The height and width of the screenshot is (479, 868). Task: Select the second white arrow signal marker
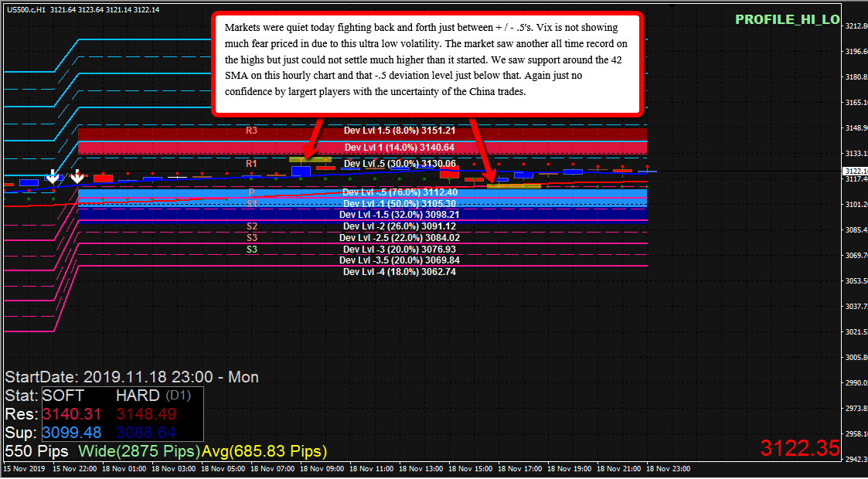77,177
